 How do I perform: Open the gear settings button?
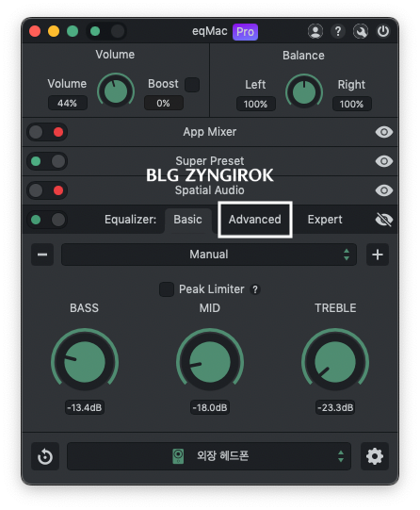(x=375, y=456)
